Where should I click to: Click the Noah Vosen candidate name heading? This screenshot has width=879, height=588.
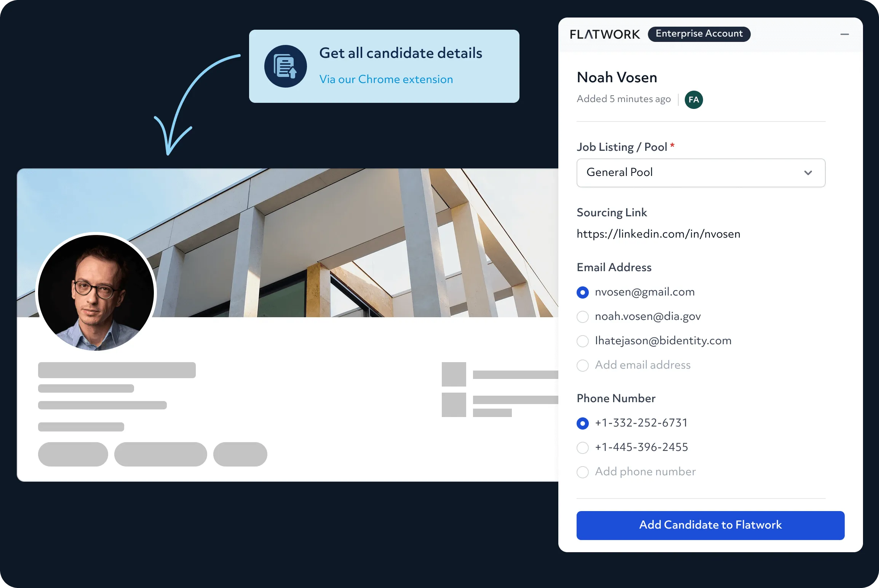pyautogui.click(x=617, y=78)
